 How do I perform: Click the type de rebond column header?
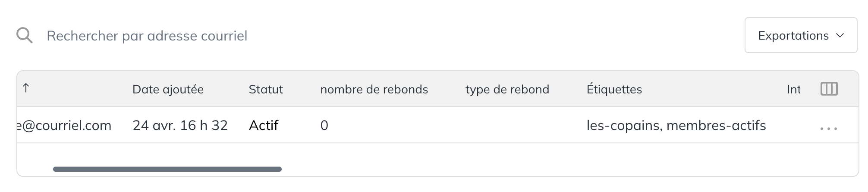507,89
